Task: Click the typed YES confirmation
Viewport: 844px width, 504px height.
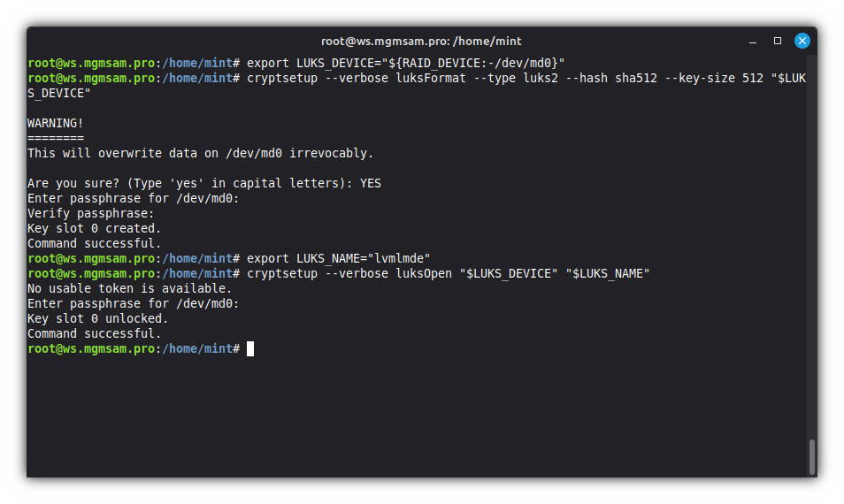Action: tap(371, 183)
